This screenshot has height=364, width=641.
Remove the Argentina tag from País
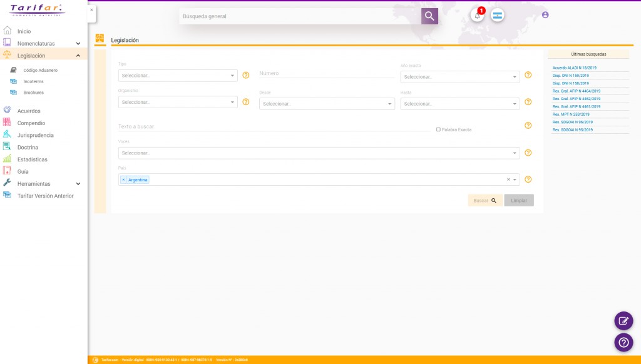[x=123, y=179]
